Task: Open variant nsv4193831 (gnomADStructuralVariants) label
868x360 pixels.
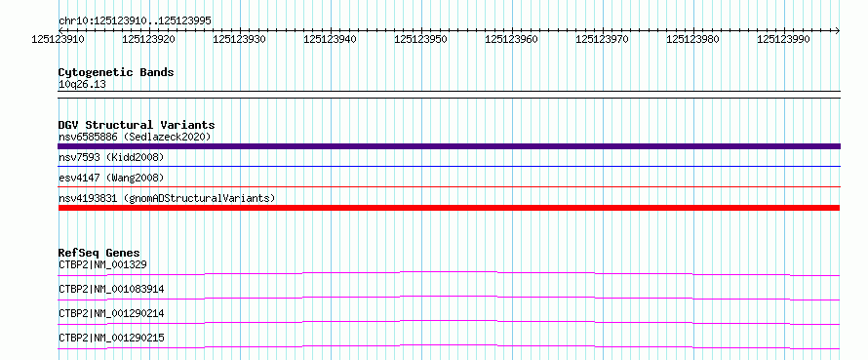Action: click(167, 198)
